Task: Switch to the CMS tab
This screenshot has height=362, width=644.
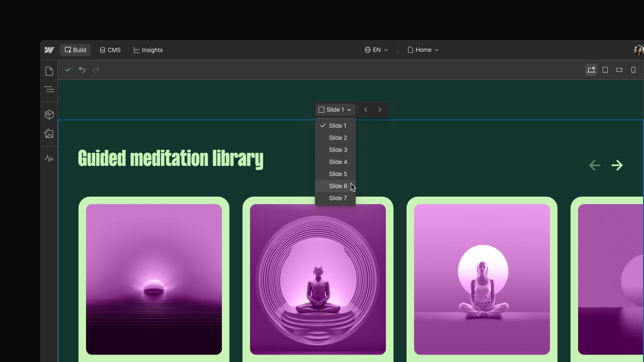Action: click(110, 50)
